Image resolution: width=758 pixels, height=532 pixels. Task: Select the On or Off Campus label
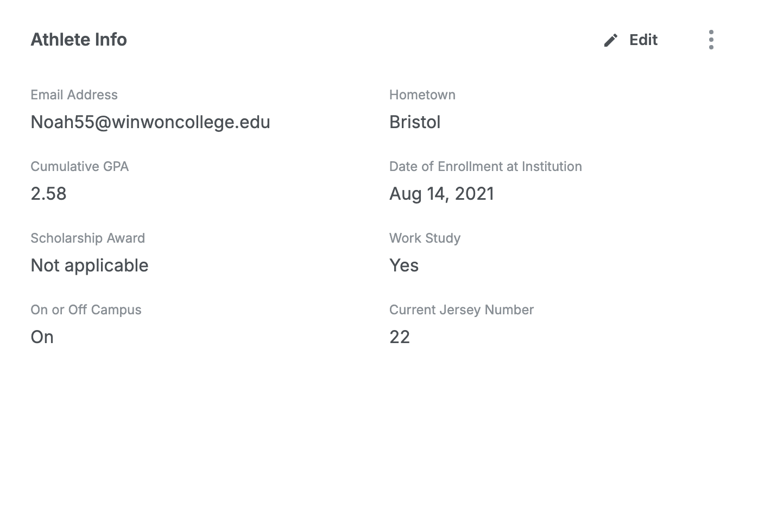(x=86, y=310)
